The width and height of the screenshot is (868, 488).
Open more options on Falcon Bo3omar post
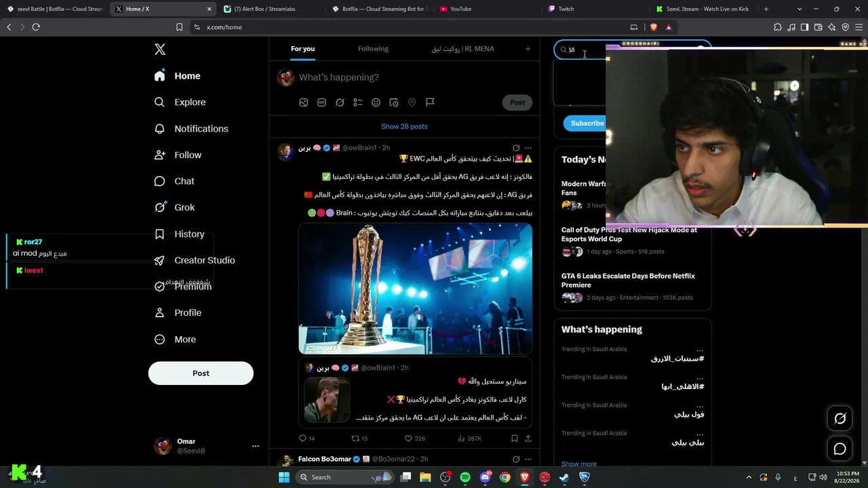tap(528, 459)
